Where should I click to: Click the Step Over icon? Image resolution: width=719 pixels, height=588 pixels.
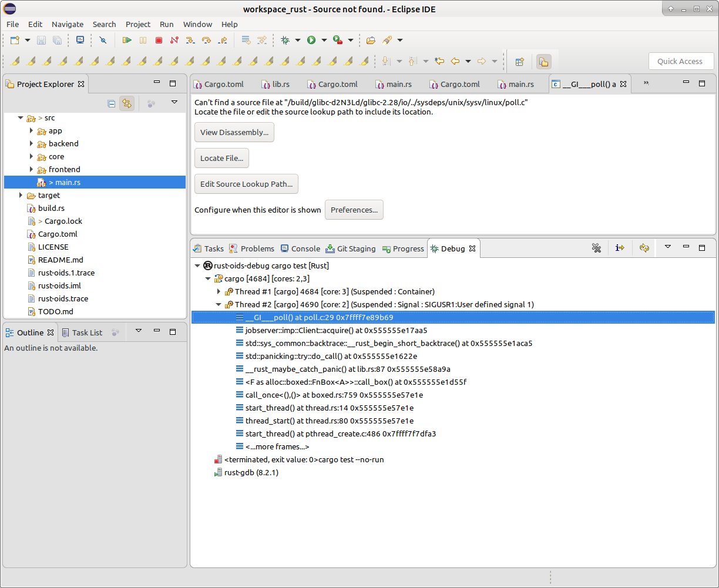[206, 40]
